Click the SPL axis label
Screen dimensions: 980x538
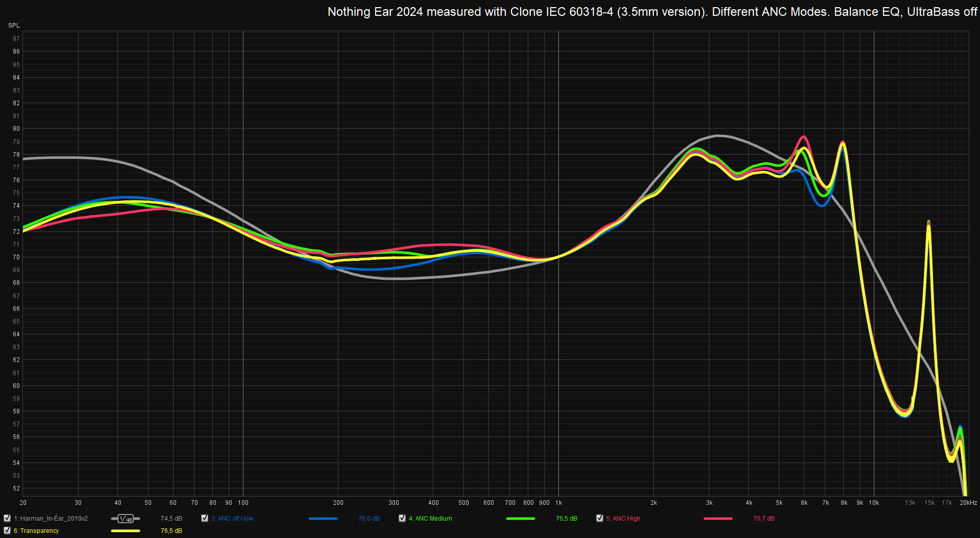[14, 26]
